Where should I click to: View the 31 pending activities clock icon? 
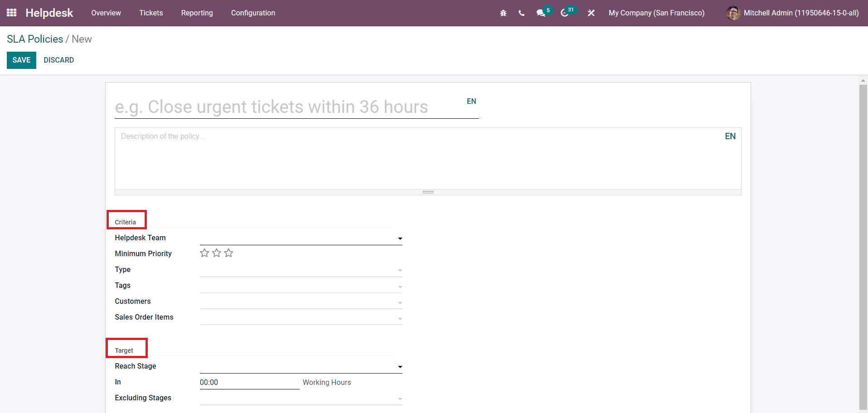[x=565, y=13]
